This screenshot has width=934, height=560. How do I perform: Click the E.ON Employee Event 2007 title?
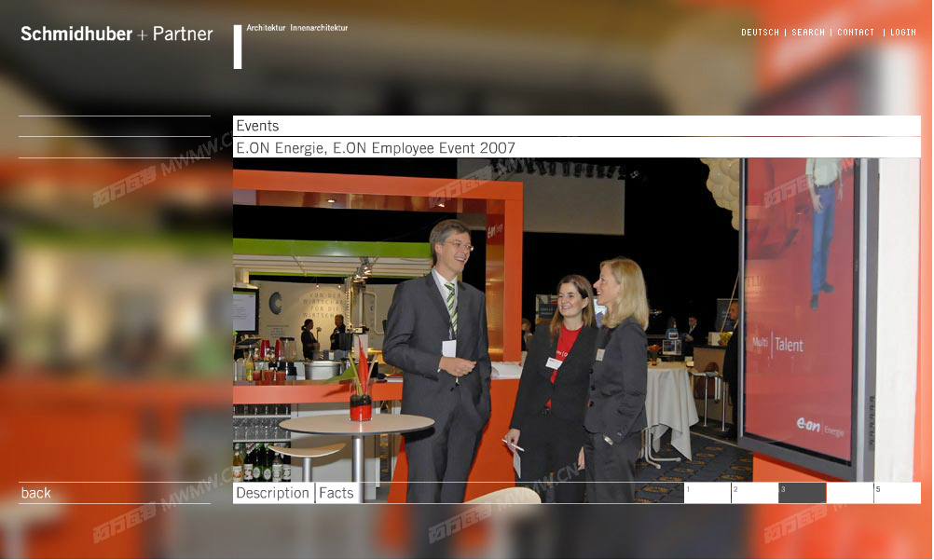(376, 148)
